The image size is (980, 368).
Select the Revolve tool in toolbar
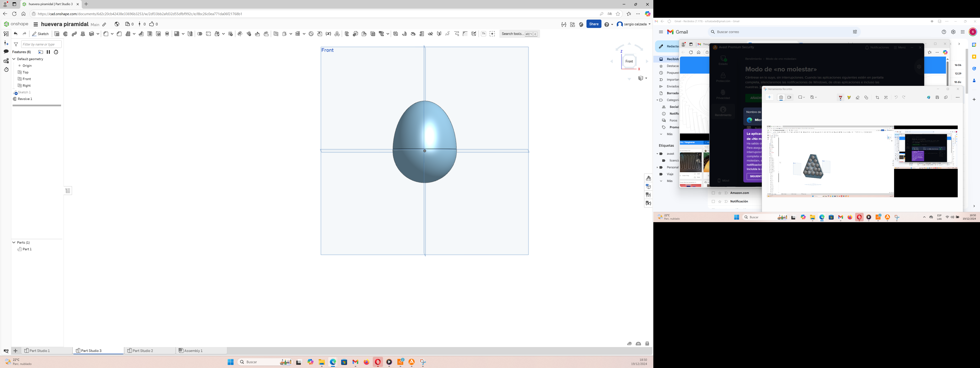tap(66, 34)
